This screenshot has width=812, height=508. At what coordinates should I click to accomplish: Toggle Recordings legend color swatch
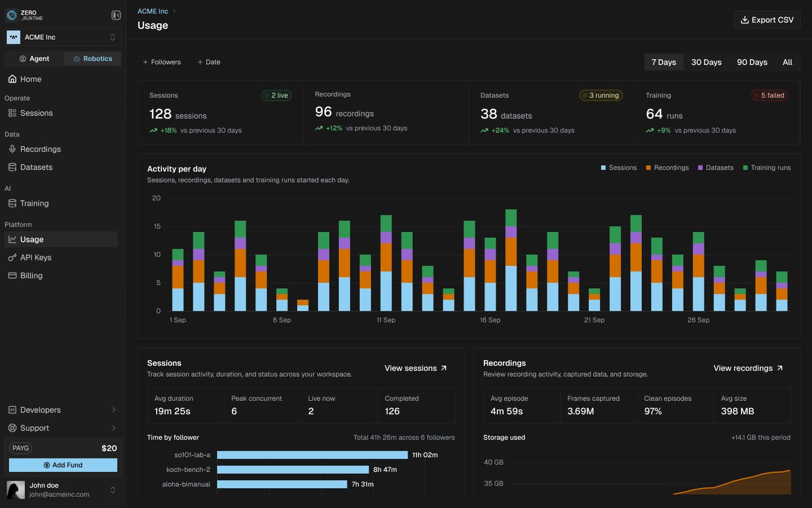pyautogui.click(x=648, y=168)
